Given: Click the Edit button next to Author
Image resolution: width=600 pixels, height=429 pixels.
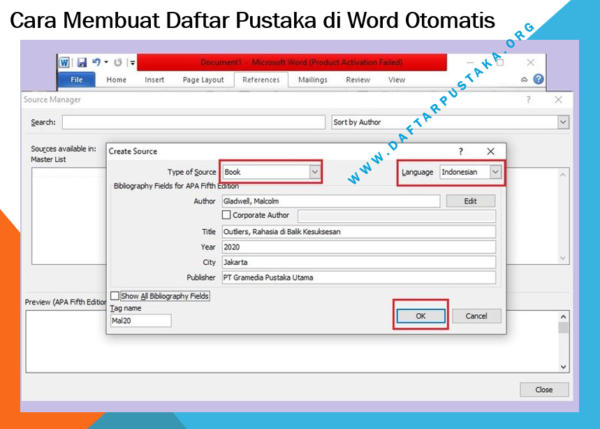Looking at the screenshot, I should tap(471, 201).
